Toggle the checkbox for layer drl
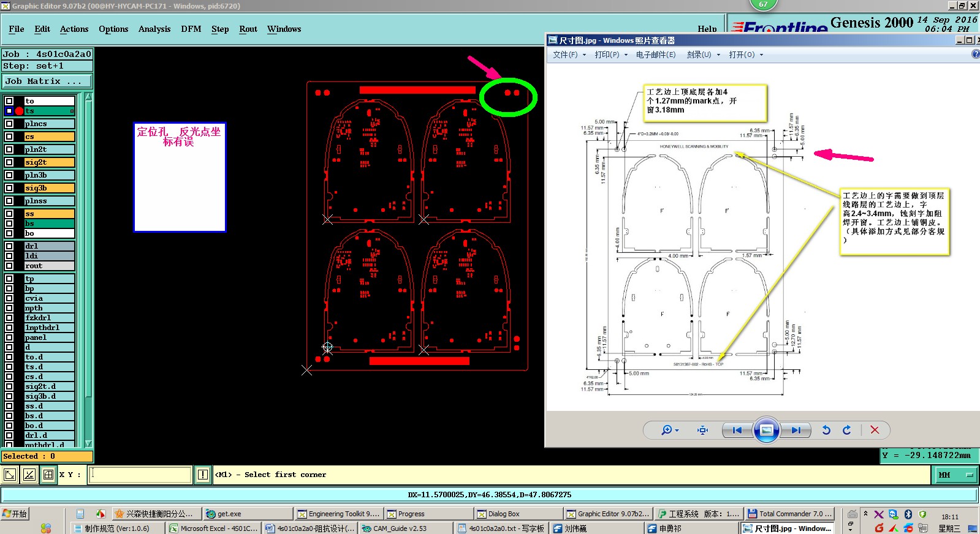This screenshot has width=980, height=534. click(9, 246)
